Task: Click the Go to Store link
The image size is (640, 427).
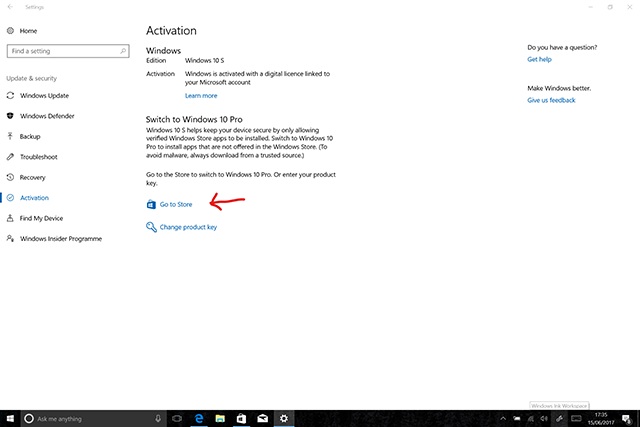Action: (x=176, y=204)
